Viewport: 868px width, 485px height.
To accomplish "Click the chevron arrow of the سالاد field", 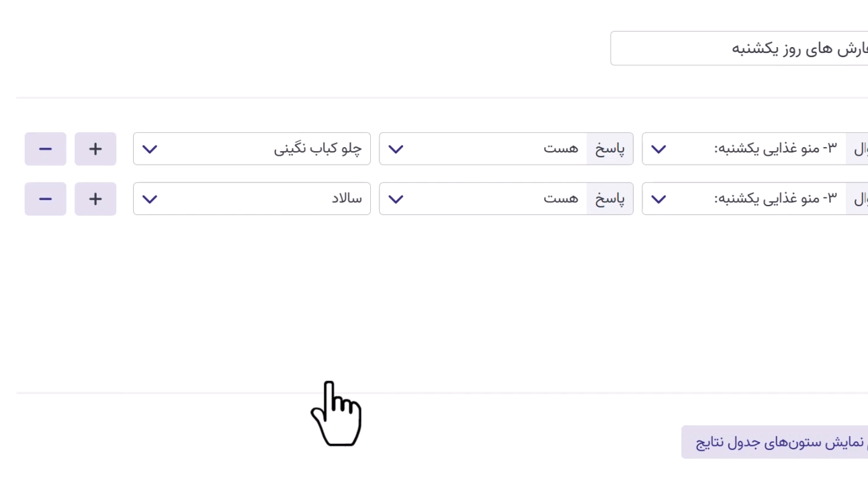I will pyautogui.click(x=150, y=199).
